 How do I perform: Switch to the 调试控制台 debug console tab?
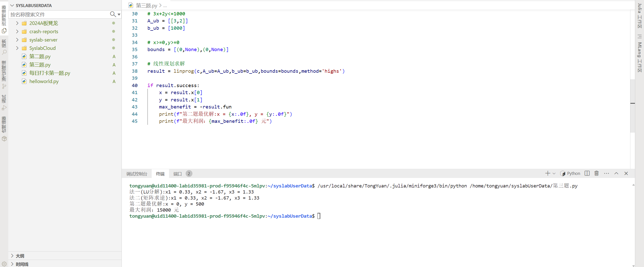[x=137, y=174]
